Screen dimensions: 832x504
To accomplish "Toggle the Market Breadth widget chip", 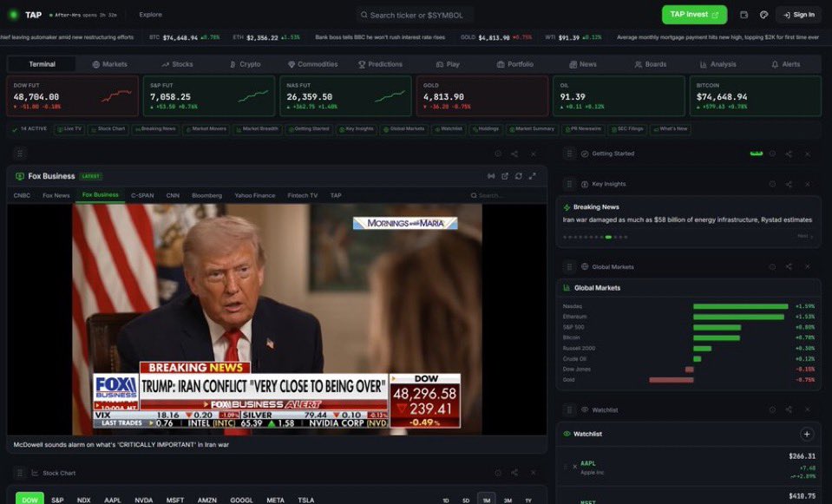I will pos(257,129).
